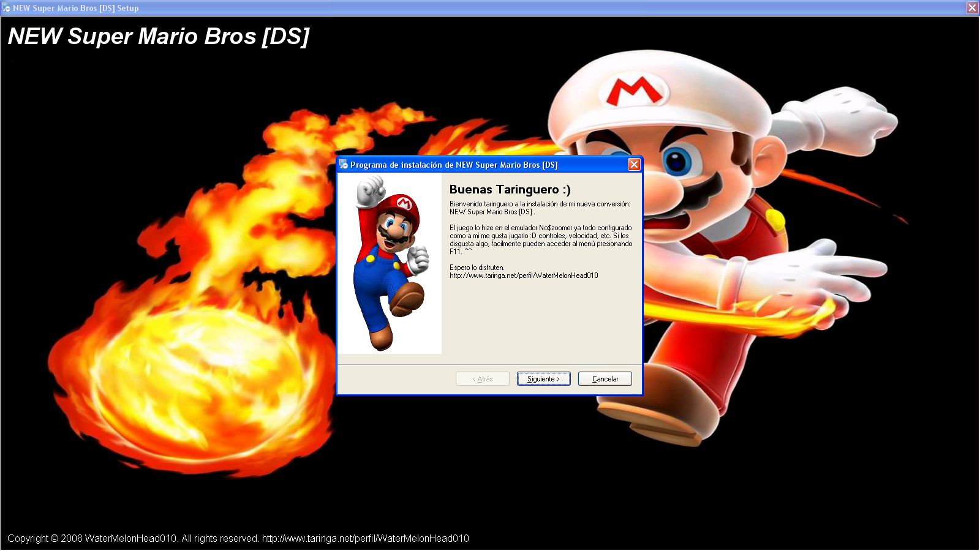Image resolution: width=980 pixels, height=551 pixels.
Task: Close the full-screen NEW Super Mario Bros Setup window
Action: coord(972,8)
